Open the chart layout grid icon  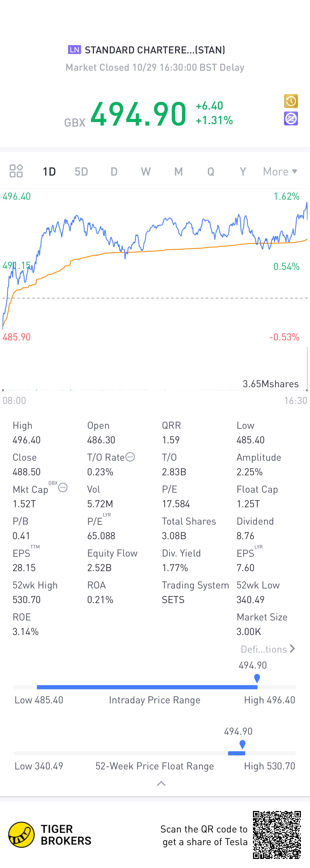(x=16, y=171)
